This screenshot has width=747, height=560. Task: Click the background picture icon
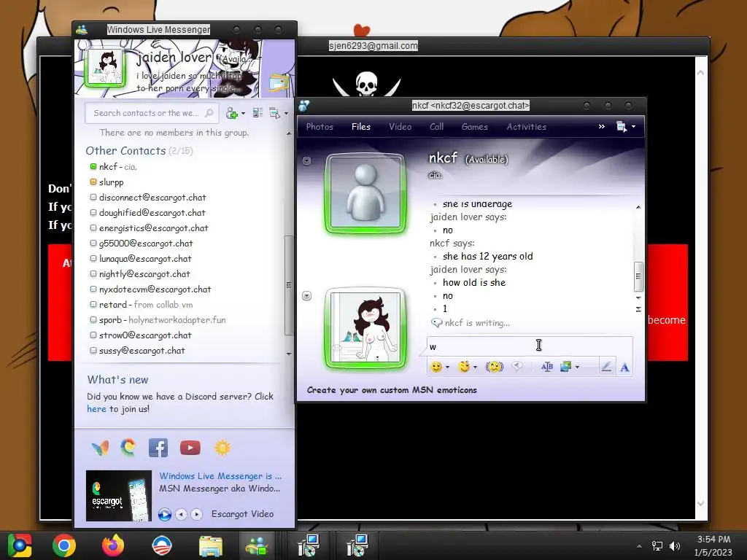[565, 367]
